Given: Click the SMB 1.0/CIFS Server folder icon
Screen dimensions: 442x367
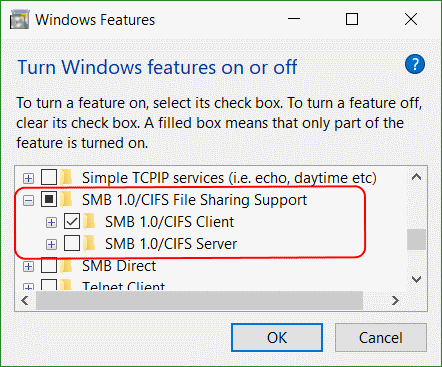Looking at the screenshot, I should pos(90,244).
